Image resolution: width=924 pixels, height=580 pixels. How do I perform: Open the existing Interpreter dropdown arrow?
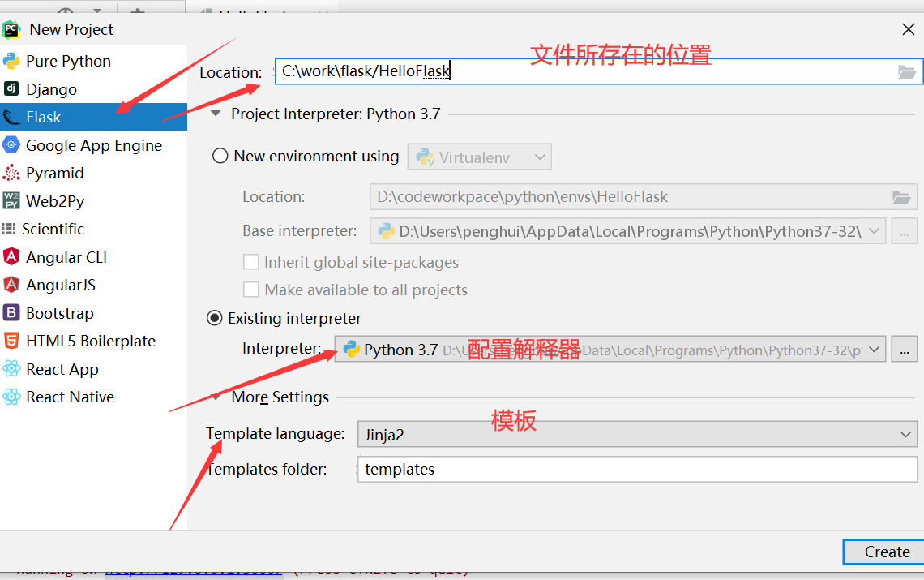click(x=875, y=350)
